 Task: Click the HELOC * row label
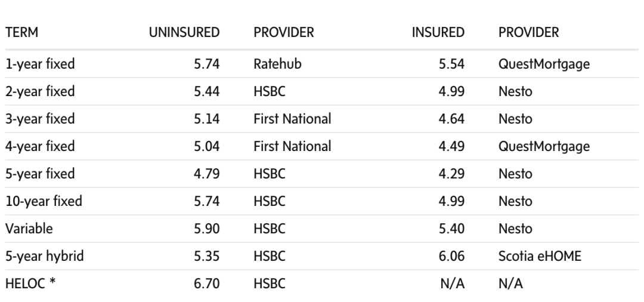pyautogui.click(x=30, y=283)
